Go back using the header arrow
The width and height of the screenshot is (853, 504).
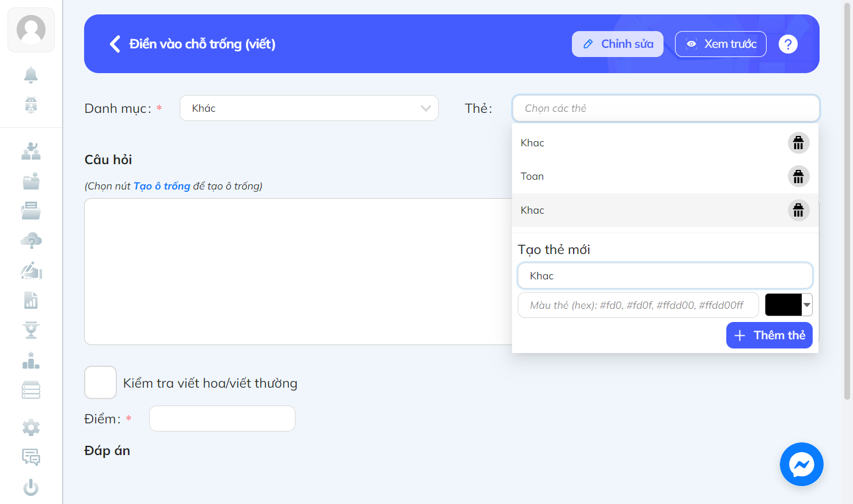pyautogui.click(x=115, y=44)
